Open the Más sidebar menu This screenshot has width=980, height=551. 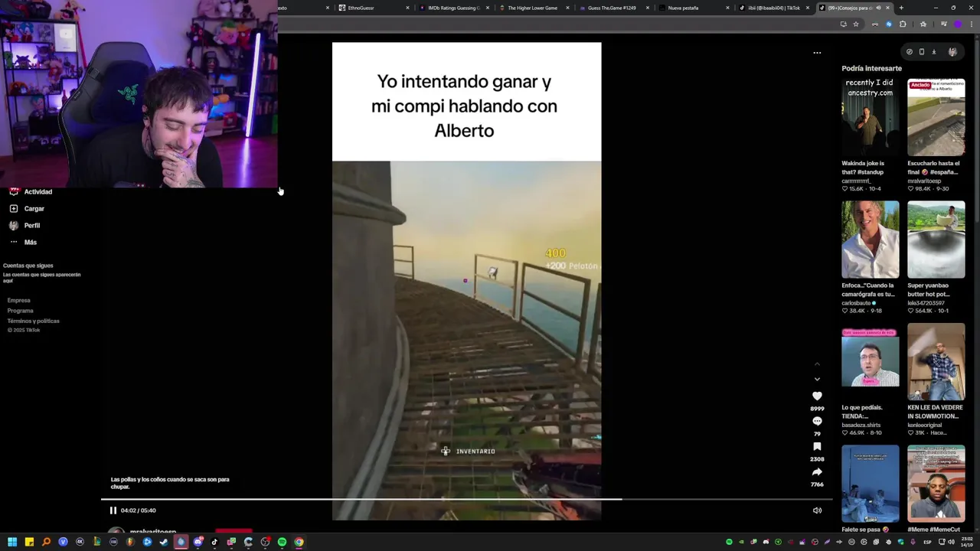30,242
